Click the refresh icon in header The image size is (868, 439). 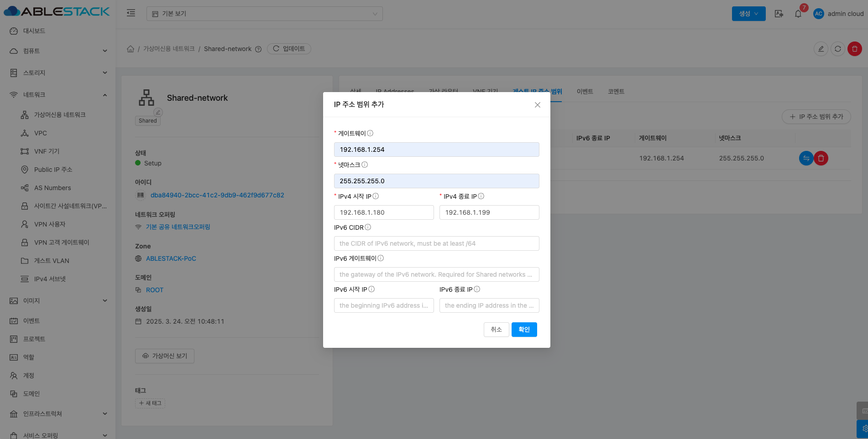(x=837, y=49)
